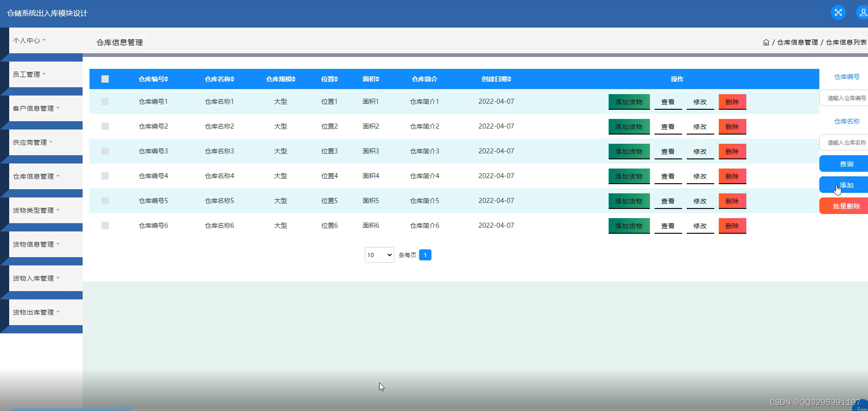Click 查看 for 仓库编号6
The image size is (868, 411).
click(x=668, y=226)
